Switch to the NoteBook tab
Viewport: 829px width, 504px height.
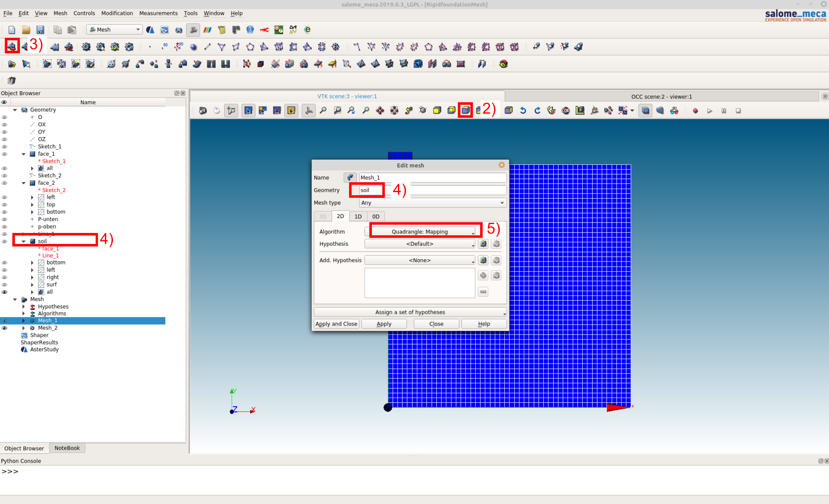point(67,448)
